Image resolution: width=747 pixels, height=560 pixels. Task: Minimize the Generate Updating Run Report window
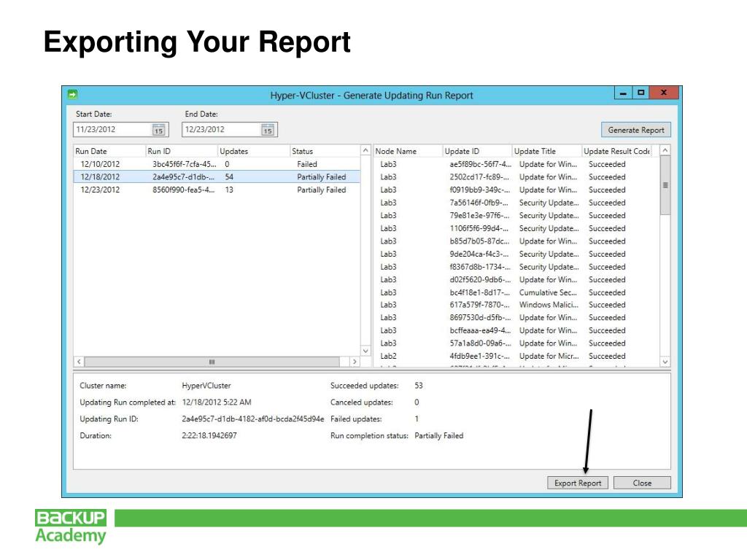[x=623, y=93]
